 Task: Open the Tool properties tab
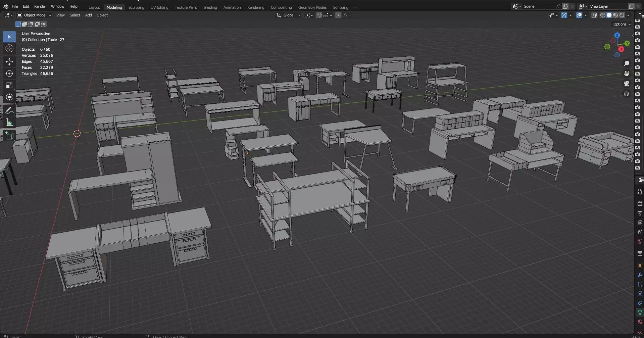pyautogui.click(x=640, y=192)
